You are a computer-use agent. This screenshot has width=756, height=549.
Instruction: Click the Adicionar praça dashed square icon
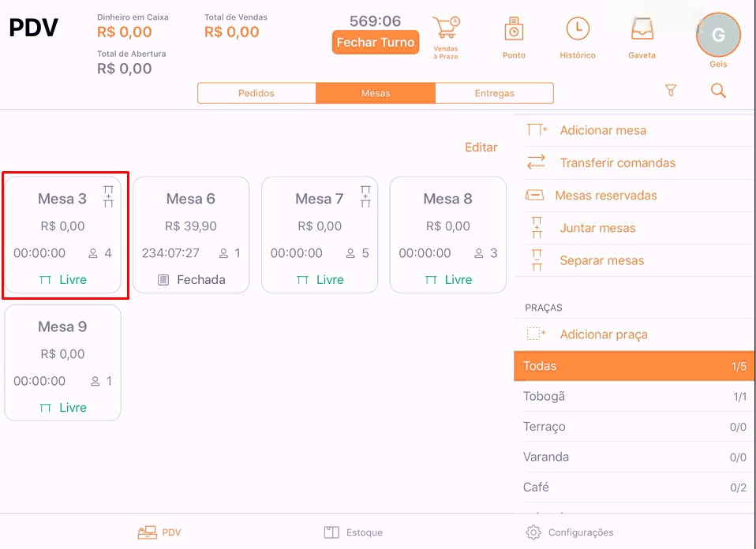coord(536,334)
